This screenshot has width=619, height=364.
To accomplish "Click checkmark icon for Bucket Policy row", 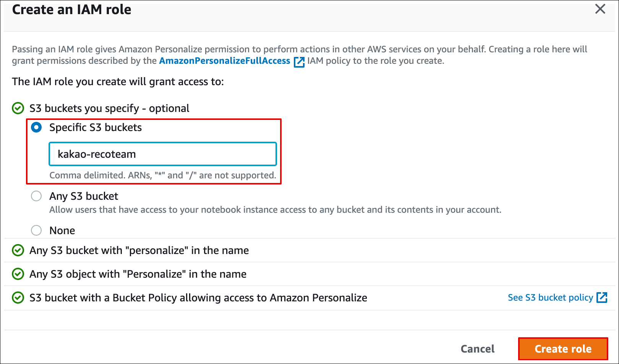I will coord(18,298).
